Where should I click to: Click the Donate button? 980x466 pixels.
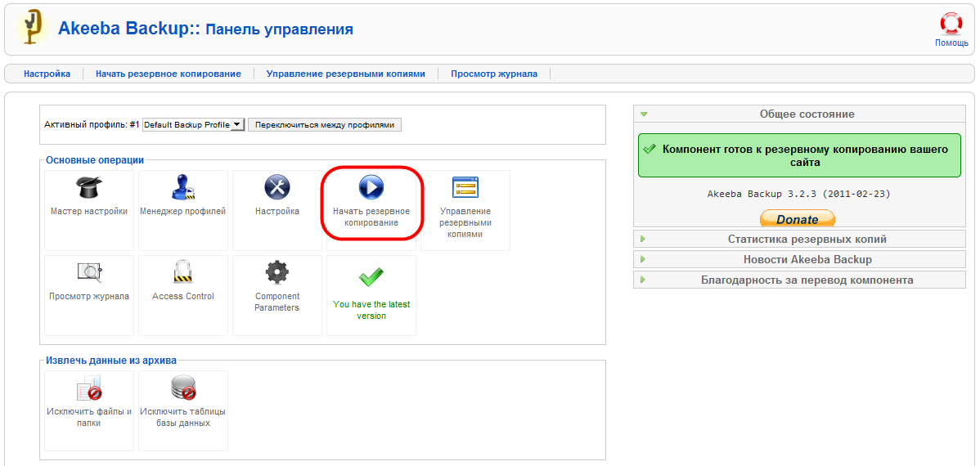click(x=798, y=218)
